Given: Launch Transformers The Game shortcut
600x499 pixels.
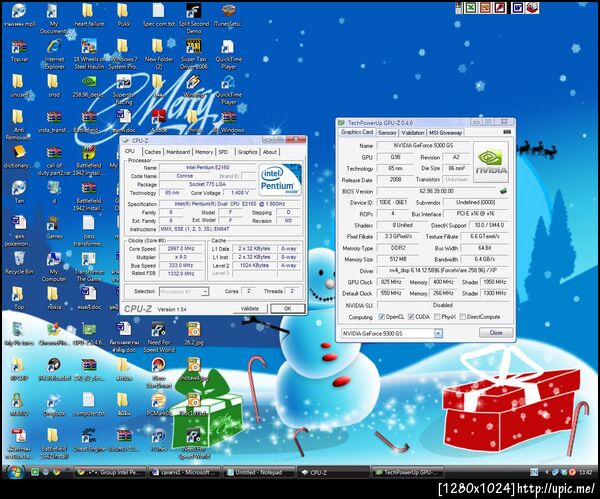Looking at the screenshot, I should coord(89,267).
